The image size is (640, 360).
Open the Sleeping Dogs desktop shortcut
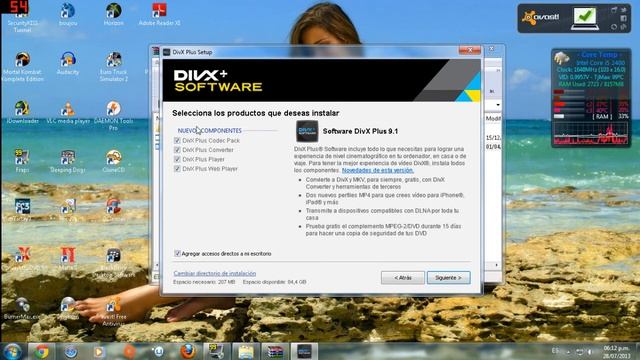tap(68, 161)
